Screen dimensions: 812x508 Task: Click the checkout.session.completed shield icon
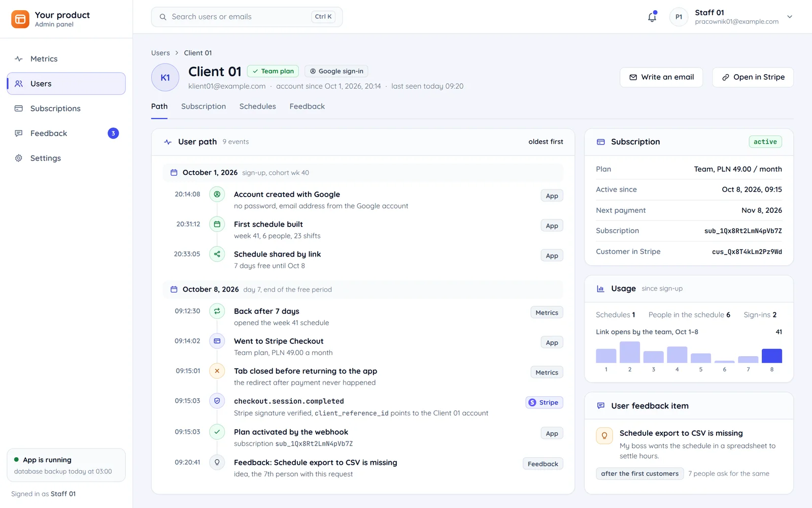[217, 401]
